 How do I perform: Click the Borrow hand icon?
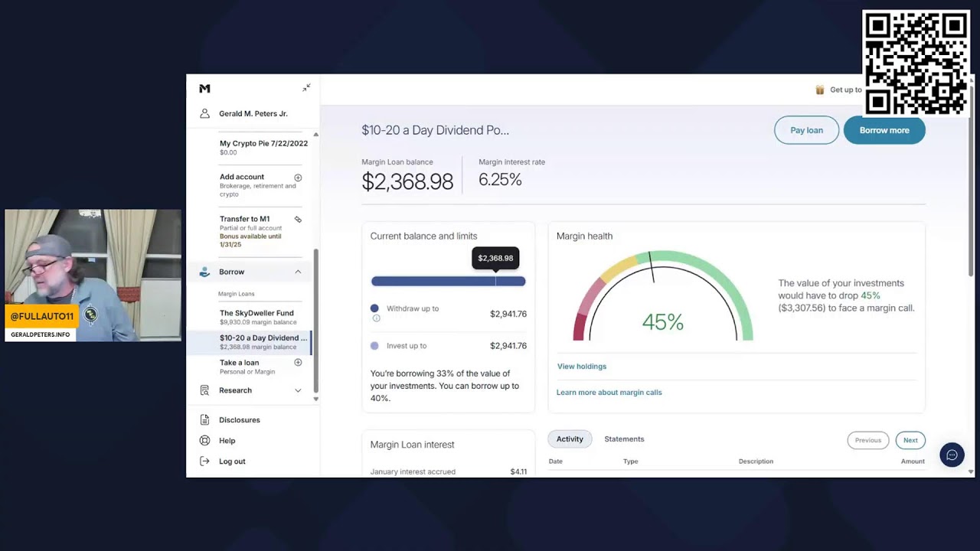click(204, 272)
